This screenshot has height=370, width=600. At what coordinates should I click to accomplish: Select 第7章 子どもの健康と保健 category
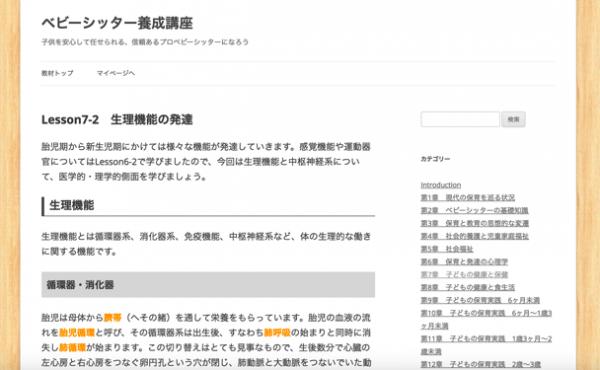tap(464, 275)
